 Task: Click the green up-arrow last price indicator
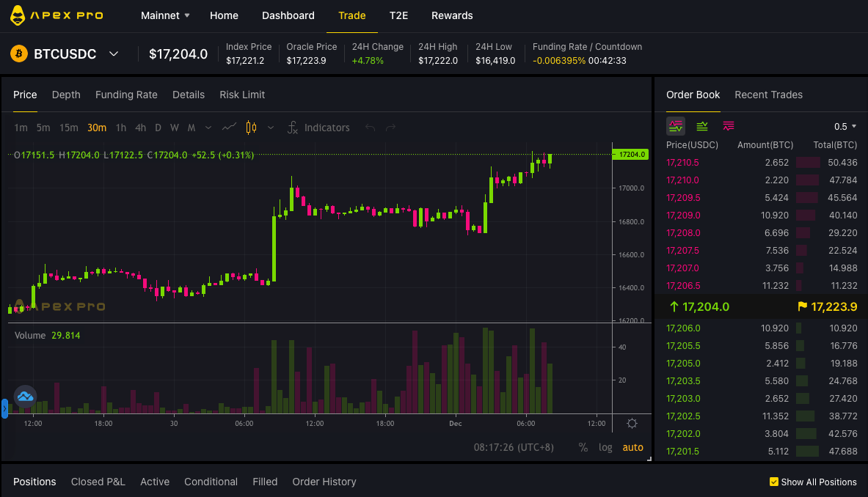(x=674, y=306)
